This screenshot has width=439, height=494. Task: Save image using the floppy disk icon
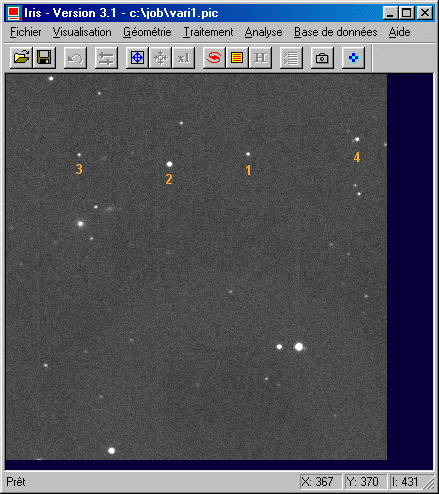click(x=44, y=58)
